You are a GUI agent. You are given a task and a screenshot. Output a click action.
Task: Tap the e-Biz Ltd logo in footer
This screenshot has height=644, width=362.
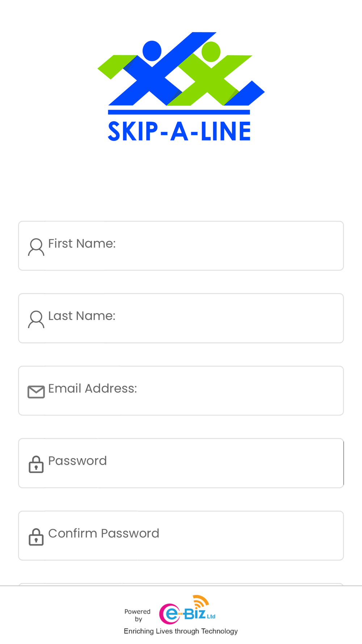[188, 610]
